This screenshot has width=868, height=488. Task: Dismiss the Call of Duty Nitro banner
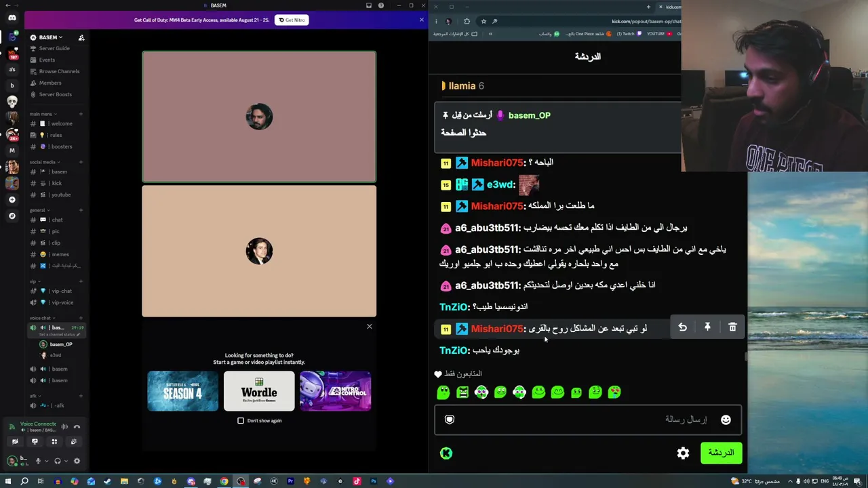(x=422, y=20)
